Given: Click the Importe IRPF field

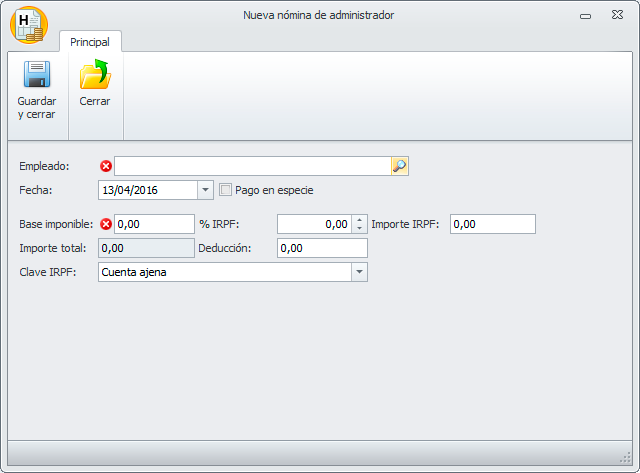Looking at the screenshot, I should (x=493, y=224).
